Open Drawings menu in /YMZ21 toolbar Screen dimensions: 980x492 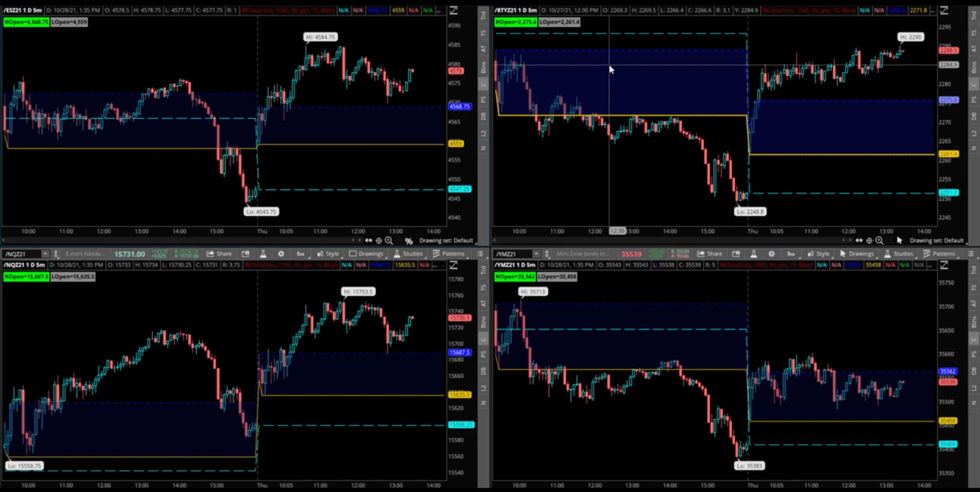(x=857, y=254)
